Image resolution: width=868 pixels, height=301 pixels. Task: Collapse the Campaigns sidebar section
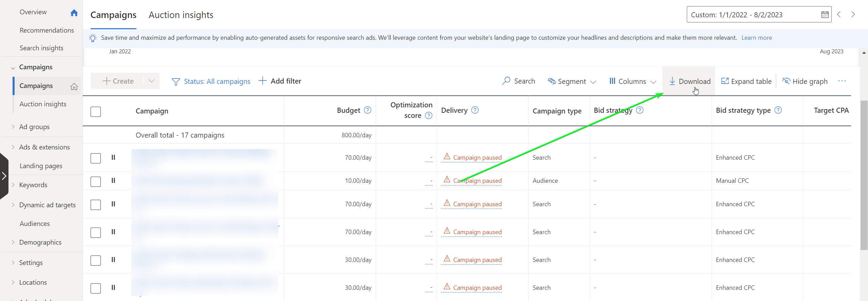pyautogui.click(x=13, y=68)
